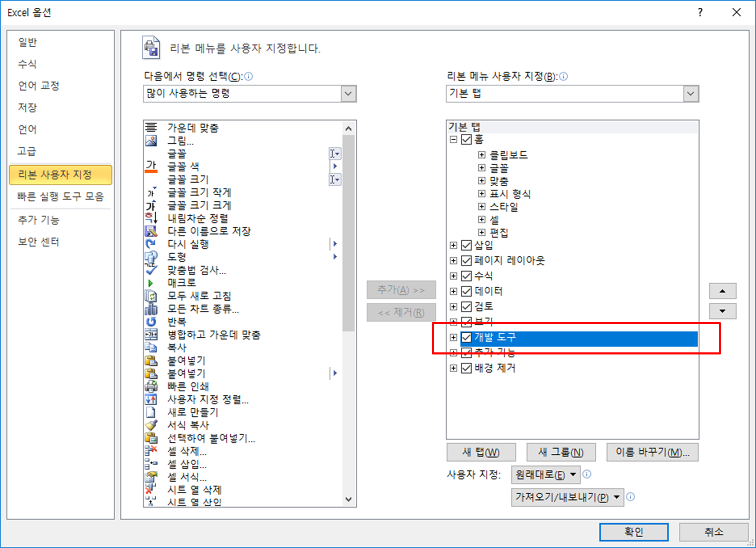Open the 기본 탭 ribbon dropdown
756x548 pixels.
click(x=691, y=94)
